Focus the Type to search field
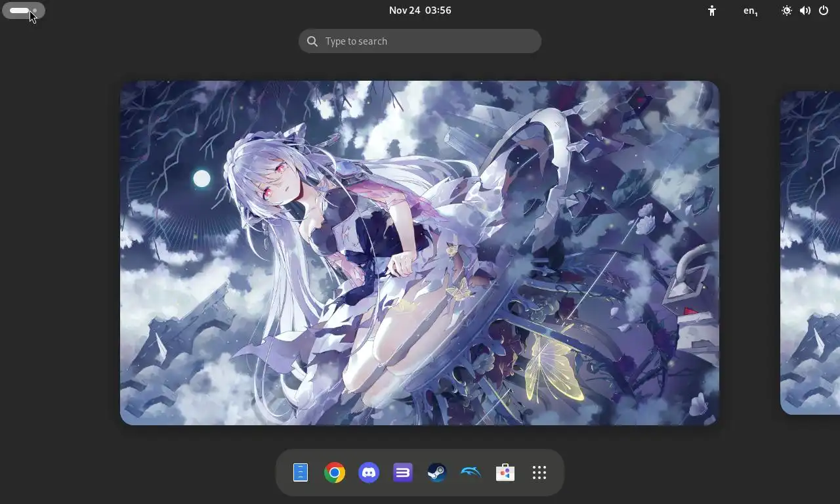 pyautogui.click(x=420, y=41)
